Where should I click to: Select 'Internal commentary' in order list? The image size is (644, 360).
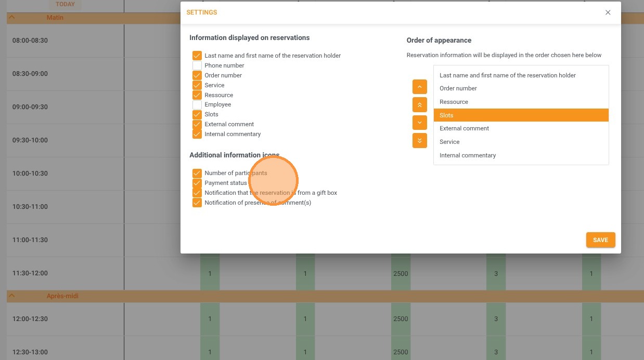[x=521, y=155]
